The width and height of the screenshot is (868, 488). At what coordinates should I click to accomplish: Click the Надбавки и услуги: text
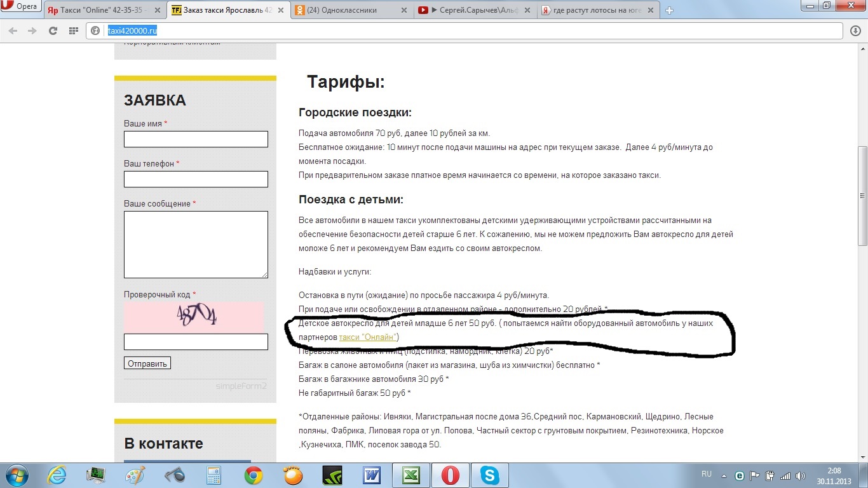click(335, 272)
